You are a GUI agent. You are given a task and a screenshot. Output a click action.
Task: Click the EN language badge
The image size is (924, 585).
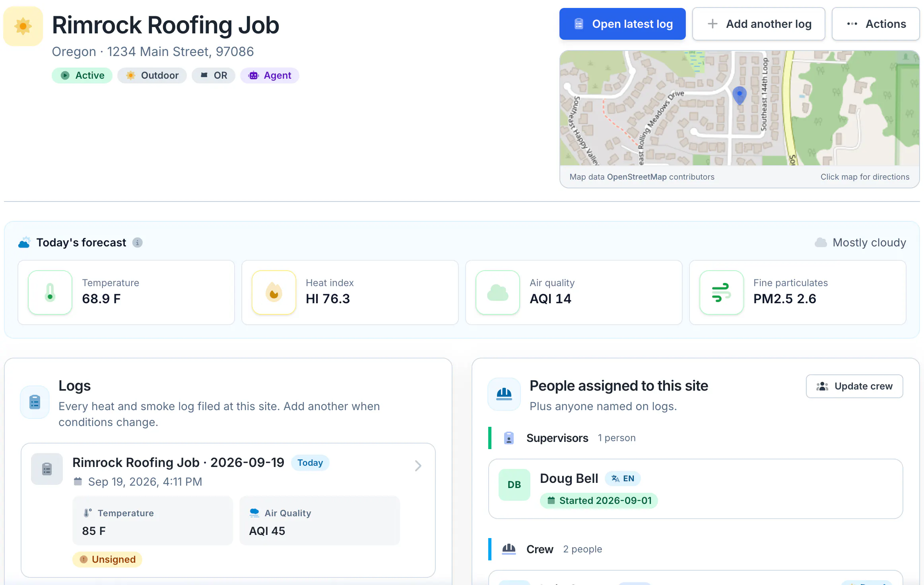coord(623,478)
